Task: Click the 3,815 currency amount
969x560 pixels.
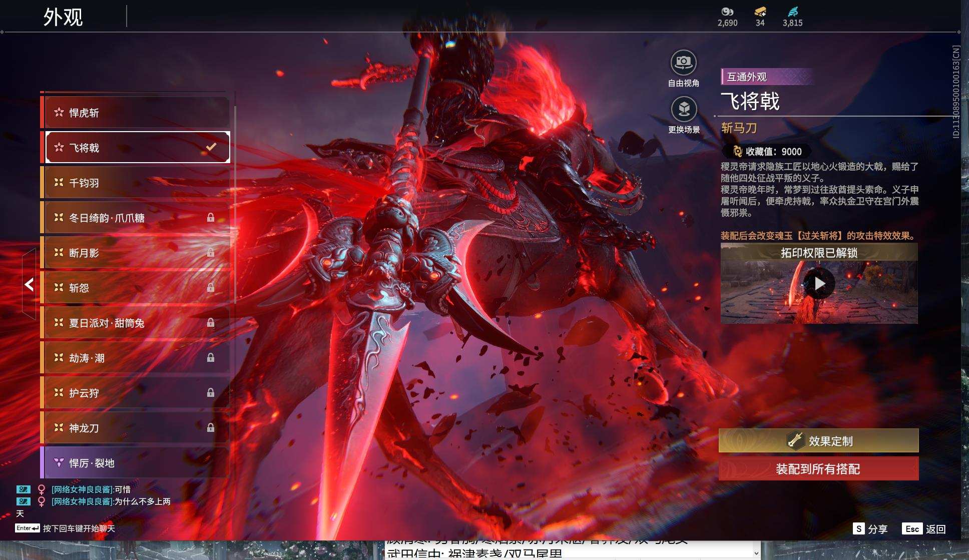Action: (x=792, y=23)
